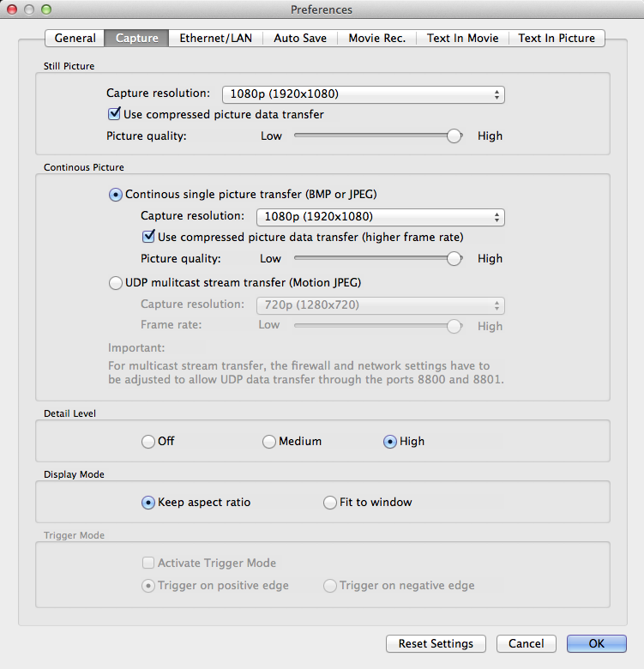Select the Auto Save tab
The height and width of the screenshot is (669, 644).
(x=299, y=38)
